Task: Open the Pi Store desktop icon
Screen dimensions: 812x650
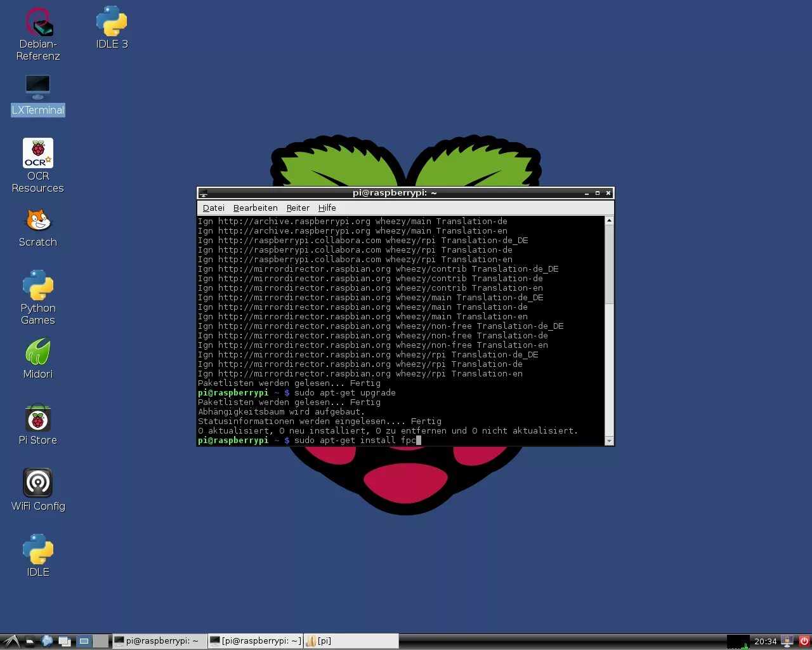Action: (x=38, y=425)
